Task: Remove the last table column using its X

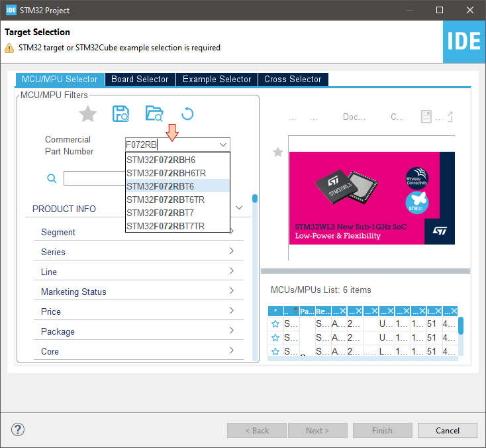Action: click(x=454, y=311)
